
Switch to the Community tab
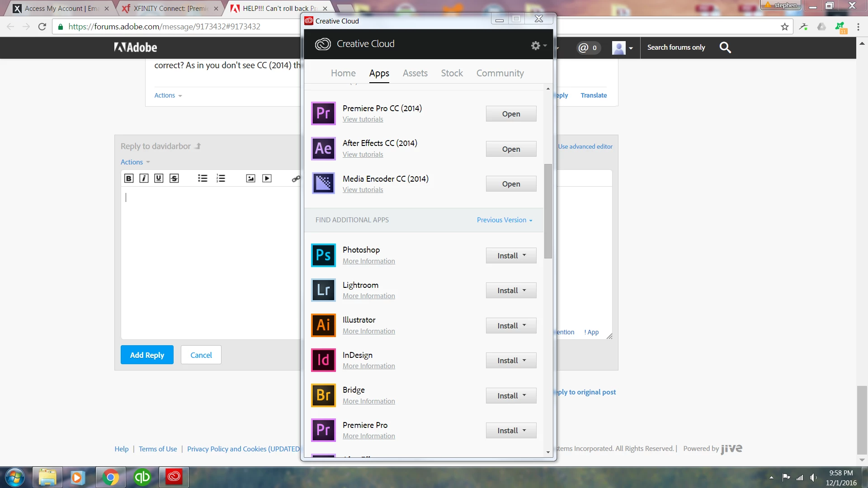tap(500, 73)
